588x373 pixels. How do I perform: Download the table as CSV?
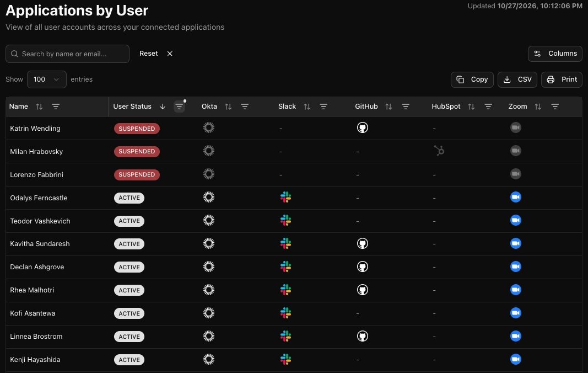point(517,79)
